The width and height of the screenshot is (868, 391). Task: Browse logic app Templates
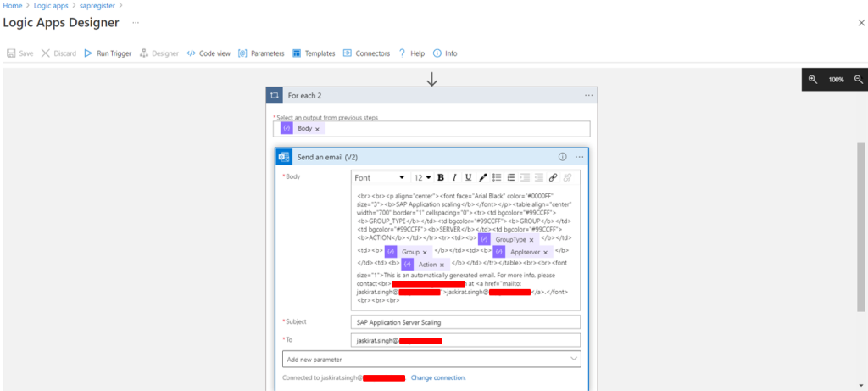pos(314,53)
